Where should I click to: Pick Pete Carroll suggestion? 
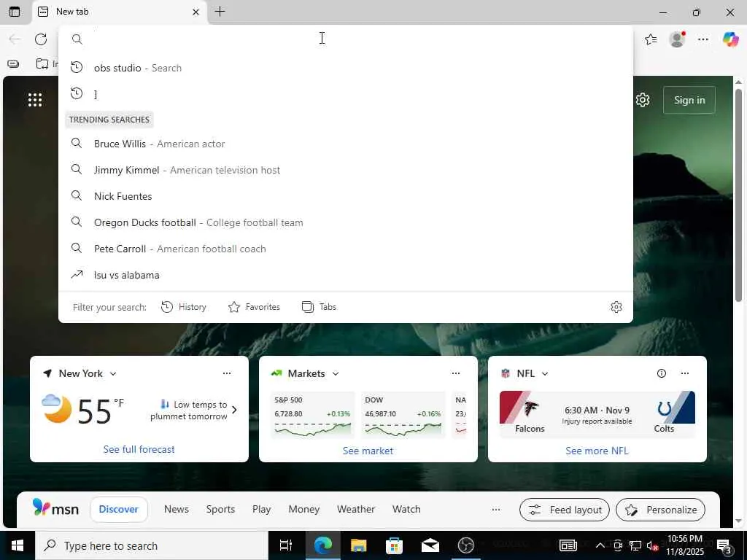point(345,248)
